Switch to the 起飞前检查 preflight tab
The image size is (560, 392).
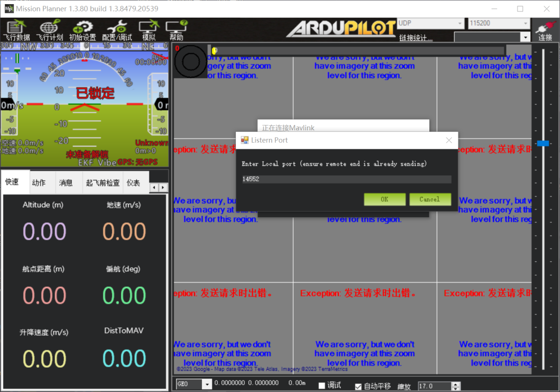pos(103,183)
